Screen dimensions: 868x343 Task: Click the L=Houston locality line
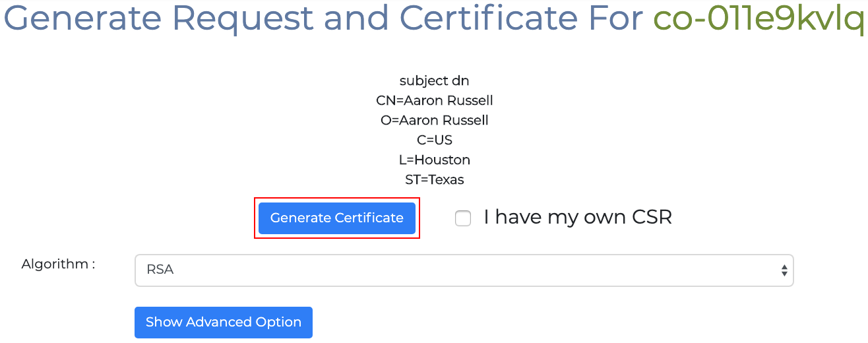[x=434, y=160]
